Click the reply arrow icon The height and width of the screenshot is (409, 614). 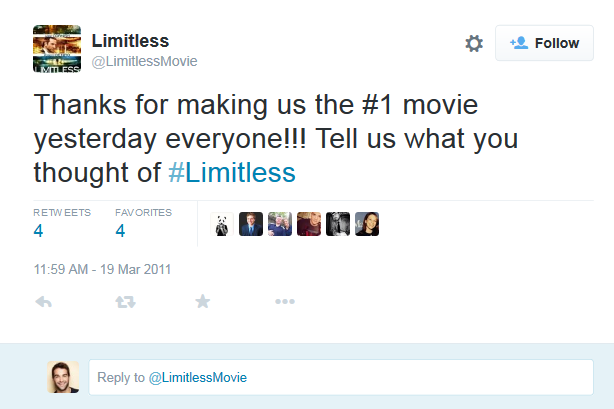43,302
